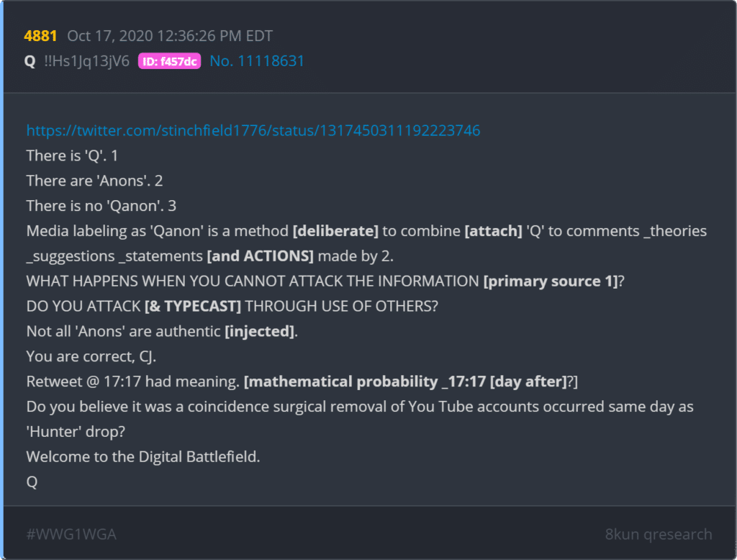This screenshot has height=560, width=737.
Task: Click the bold Q author name
Action: (30, 61)
